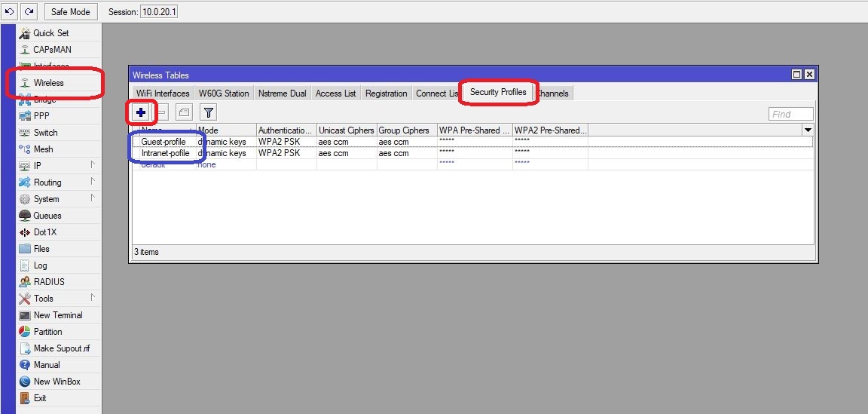Click the filter funnel icon

pos(209,112)
